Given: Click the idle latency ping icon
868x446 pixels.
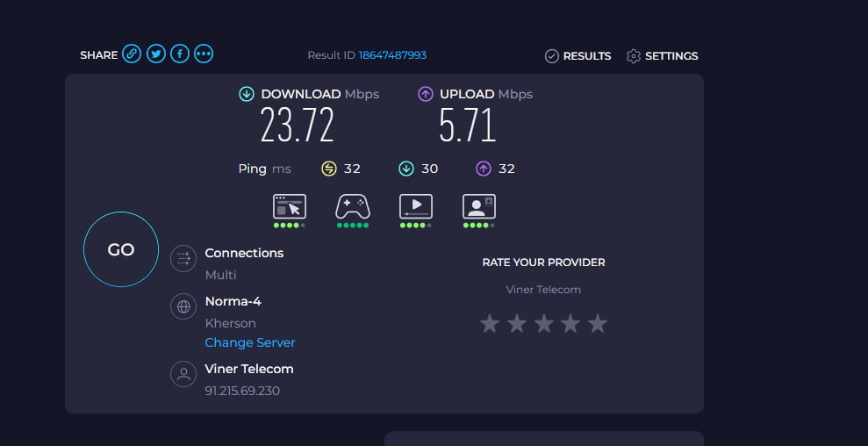Looking at the screenshot, I should (x=329, y=169).
